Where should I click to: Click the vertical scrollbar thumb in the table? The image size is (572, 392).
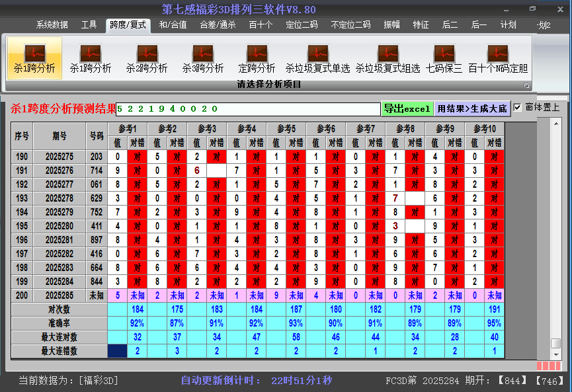click(x=555, y=344)
